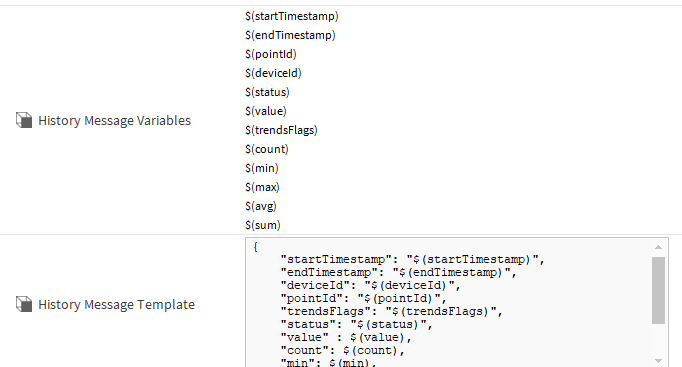This screenshot has width=682, height=367.
Task: Click the $(count) variable entry
Action: click(x=267, y=149)
